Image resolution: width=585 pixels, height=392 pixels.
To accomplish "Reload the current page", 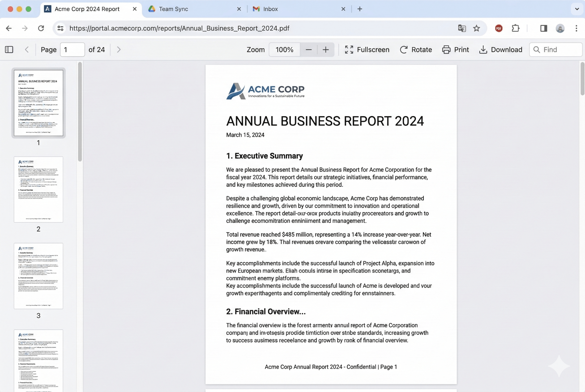I will [x=41, y=28].
